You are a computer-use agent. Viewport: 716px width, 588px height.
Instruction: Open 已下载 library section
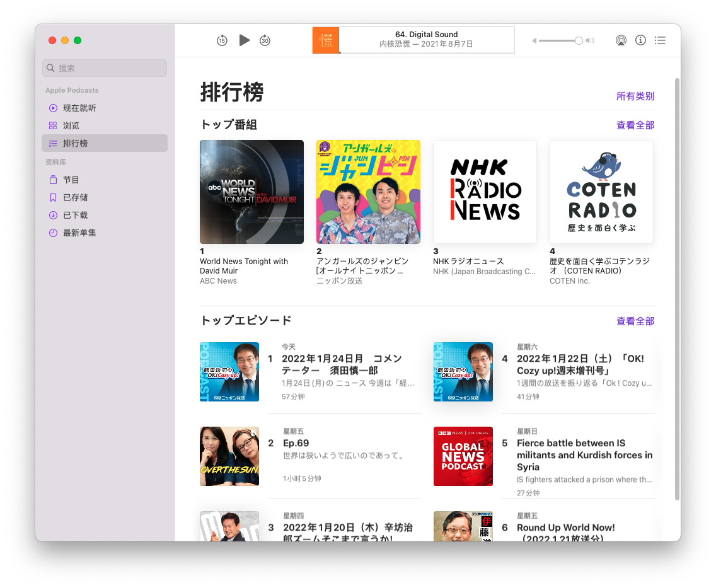[105, 215]
